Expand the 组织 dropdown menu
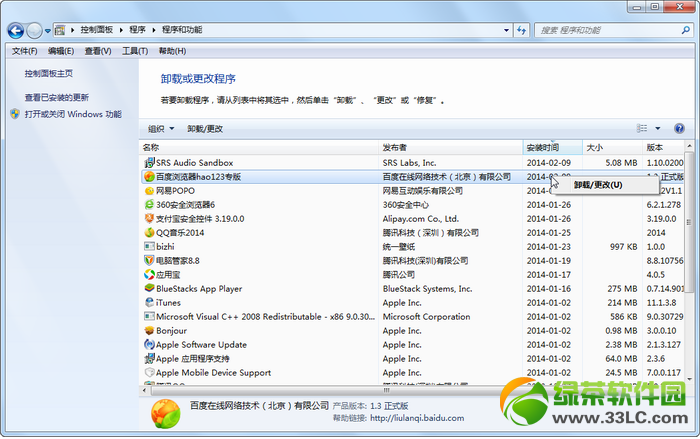Screen dimensions: 700x439 161,129
